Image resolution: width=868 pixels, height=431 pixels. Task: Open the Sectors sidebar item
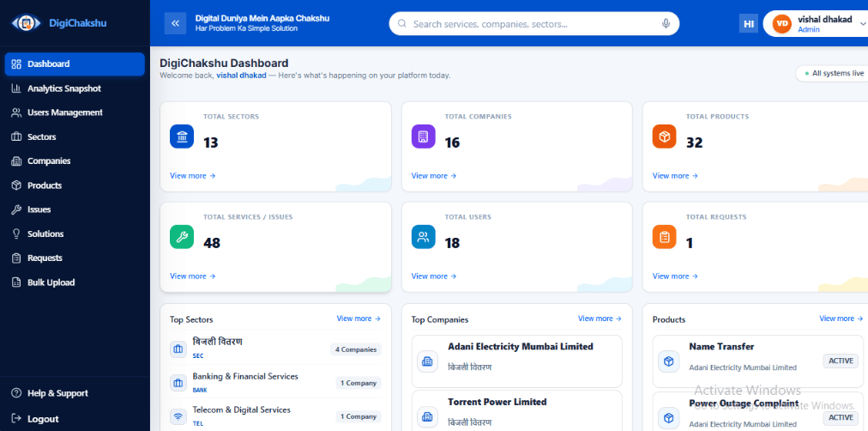[x=75, y=137]
